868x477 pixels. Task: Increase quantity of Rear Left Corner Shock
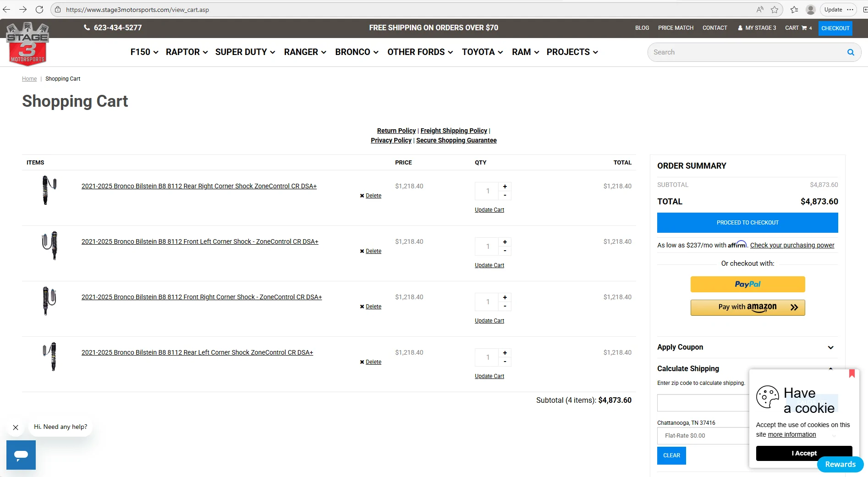[x=505, y=353]
